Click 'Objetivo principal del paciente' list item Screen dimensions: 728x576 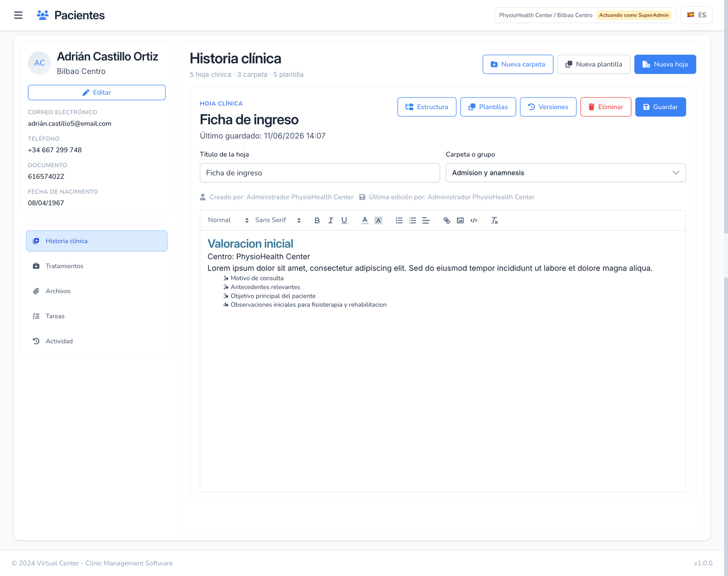coord(273,296)
